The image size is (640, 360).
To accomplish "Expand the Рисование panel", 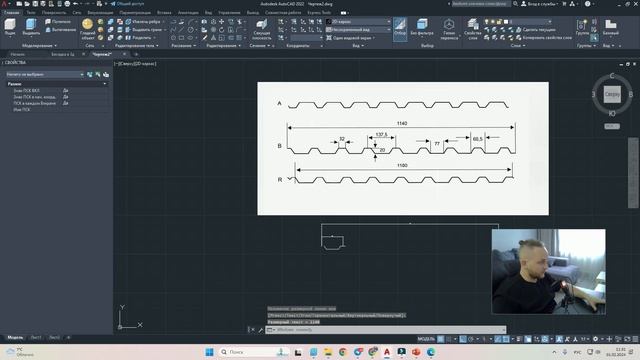I will (183, 46).
